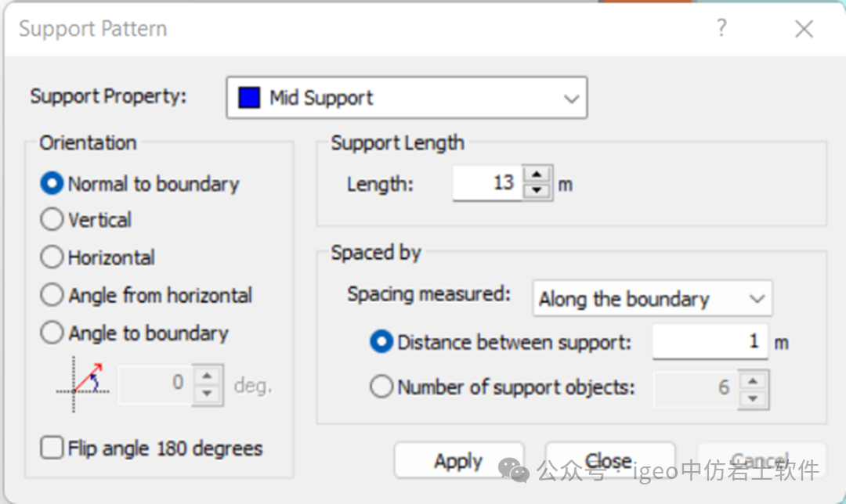Select Normal to boundary orientation
This screenshot has width=846, height=504.
click(52, 184)
